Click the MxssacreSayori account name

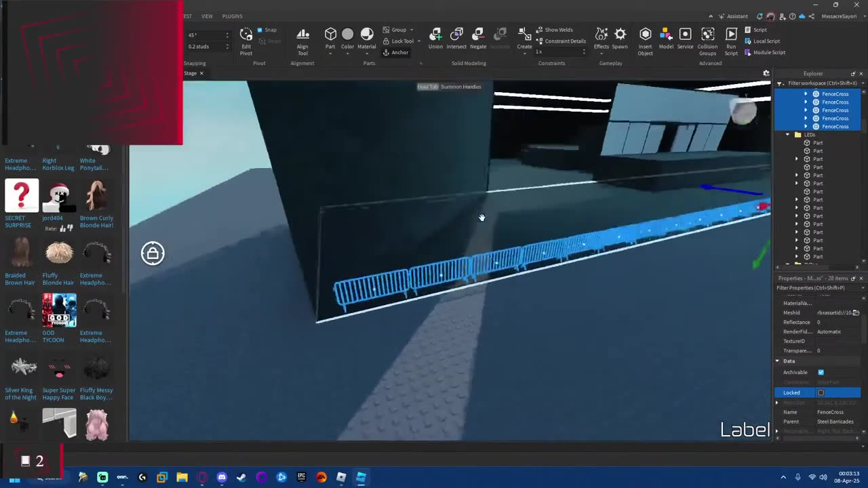coord(839,16)
